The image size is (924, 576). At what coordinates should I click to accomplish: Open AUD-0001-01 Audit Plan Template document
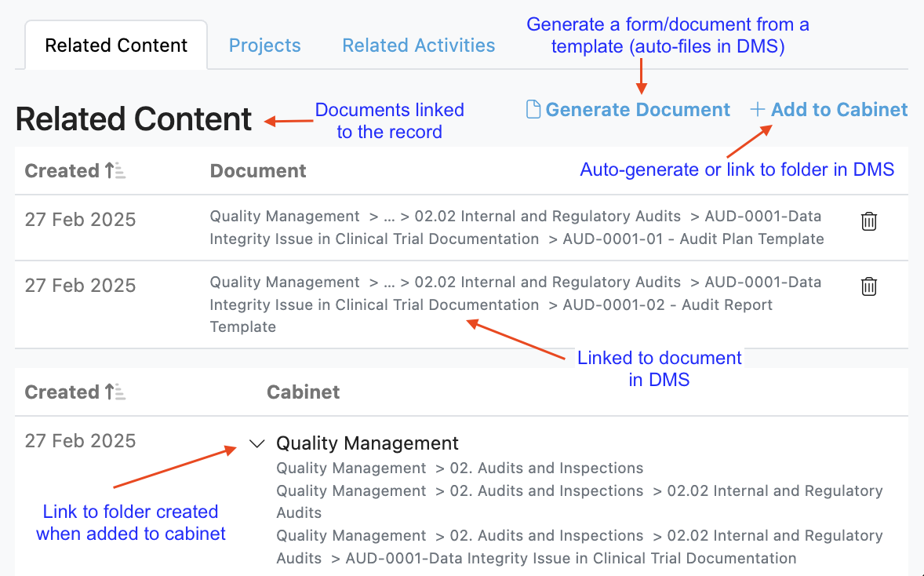tap(693, 239)
